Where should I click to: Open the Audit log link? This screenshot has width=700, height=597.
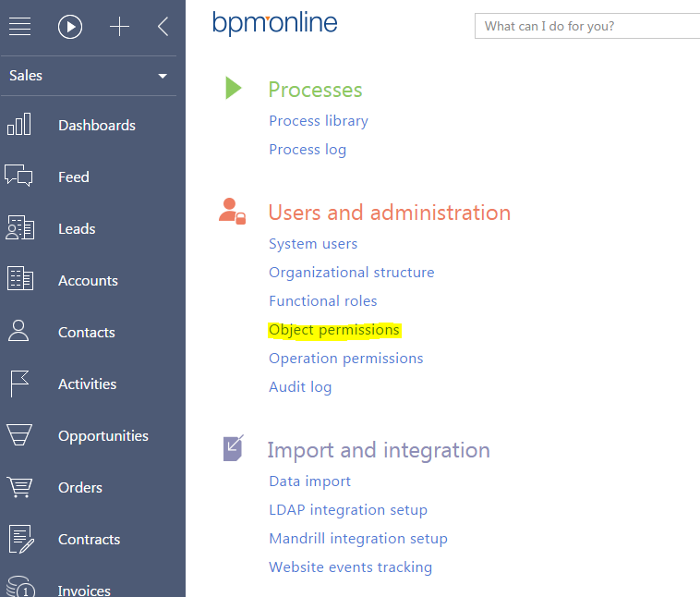pos(300,387)
